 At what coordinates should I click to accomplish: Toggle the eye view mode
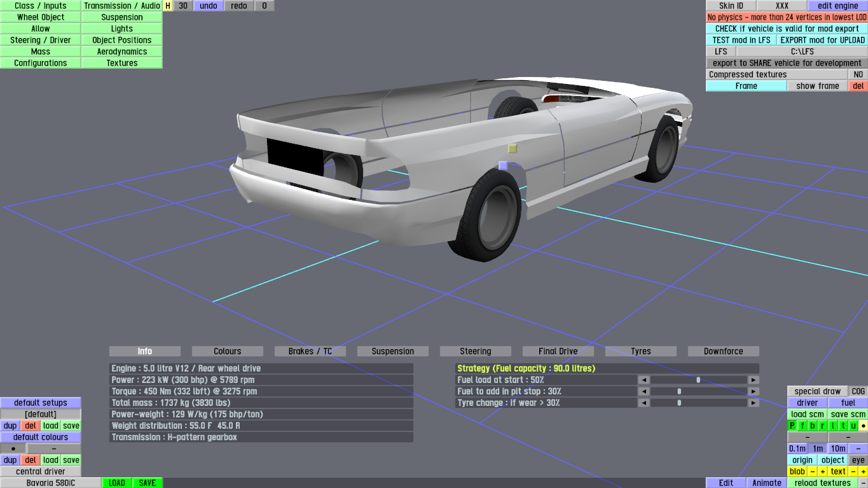[x=858, y=460]
